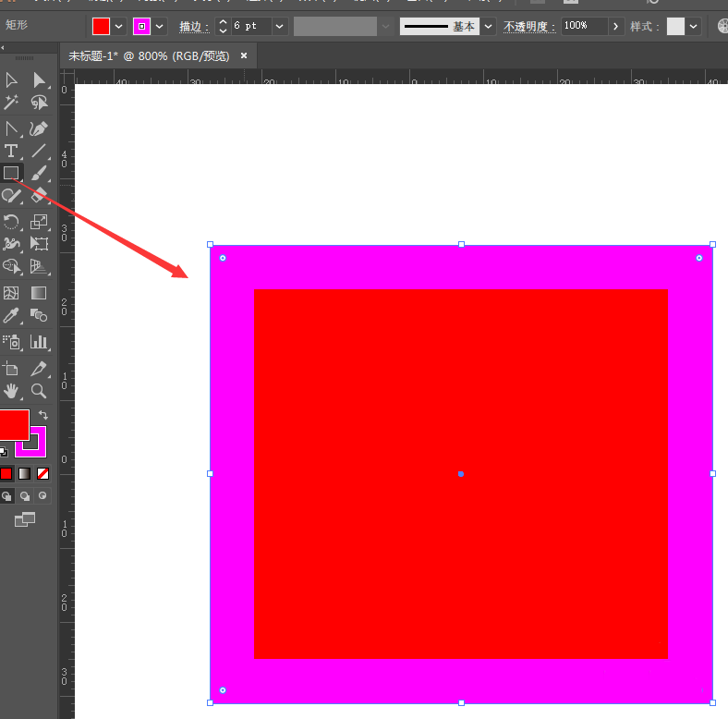Viewport: 728px width, 719px height.
Task: Select the Curvature pen tool
Action: 39,129
